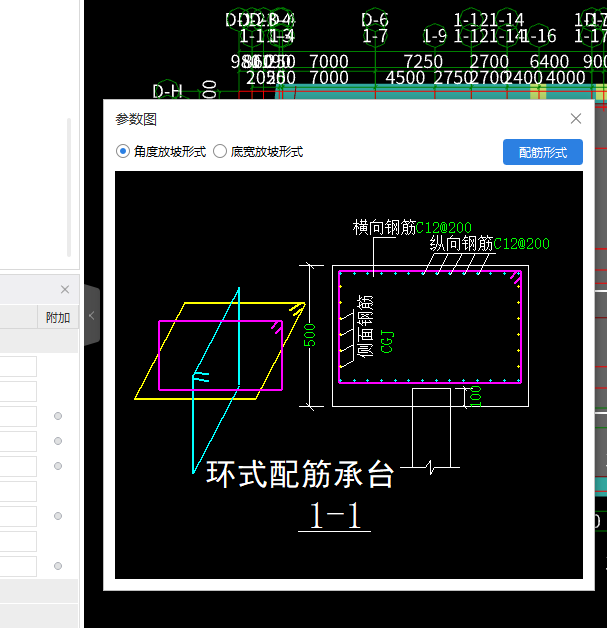Click the D-6 axis bubble in drawing

(x=375, y=20)
